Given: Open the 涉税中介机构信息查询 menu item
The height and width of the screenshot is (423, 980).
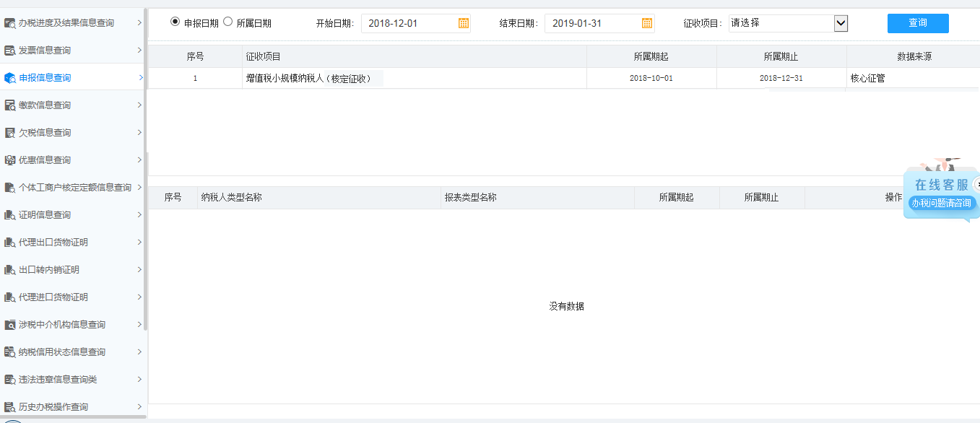Looking at the screenshot, I should point(62,325).
